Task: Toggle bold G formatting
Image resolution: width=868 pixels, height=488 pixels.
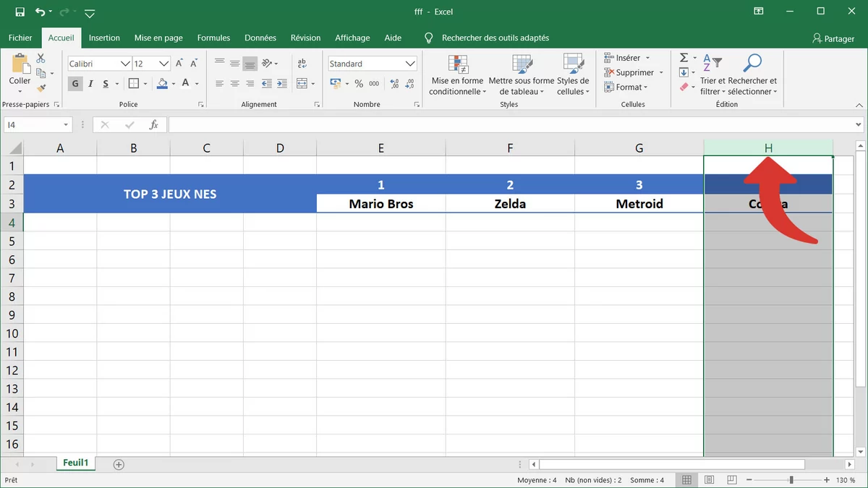Action: coord(75,84)
